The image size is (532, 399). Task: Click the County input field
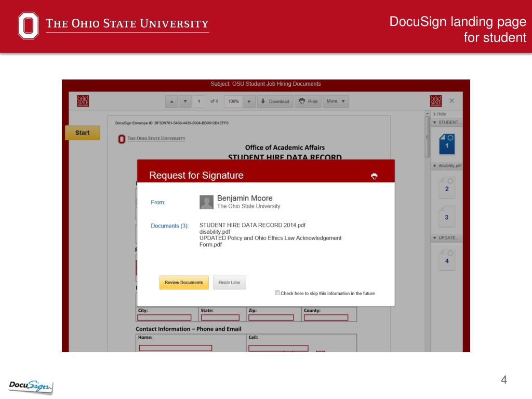(326, 317)
